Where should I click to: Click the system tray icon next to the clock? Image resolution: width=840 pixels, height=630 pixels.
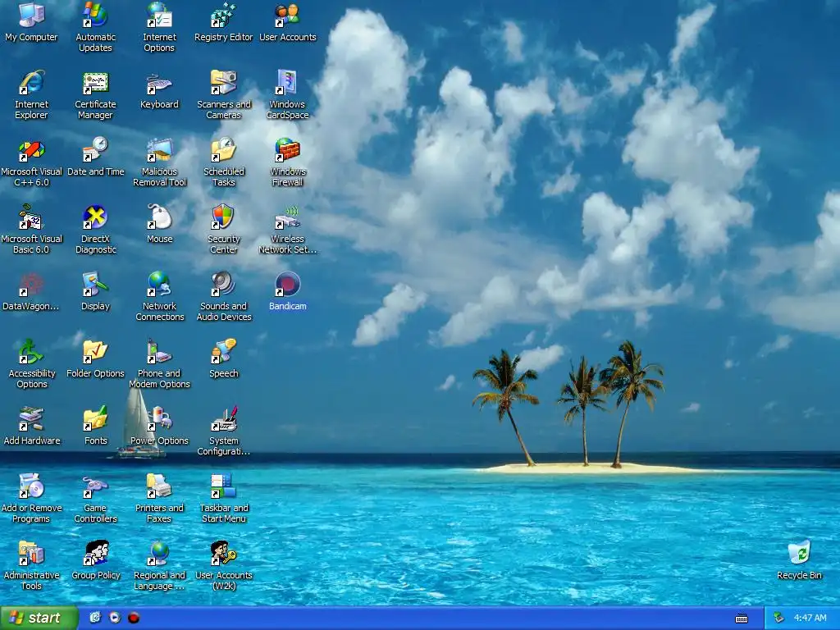pyautogui.click(x=778, y=618)
